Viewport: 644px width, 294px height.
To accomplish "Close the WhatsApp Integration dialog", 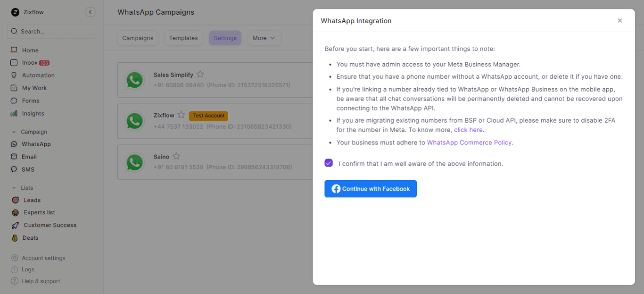I will coord(619,21).
